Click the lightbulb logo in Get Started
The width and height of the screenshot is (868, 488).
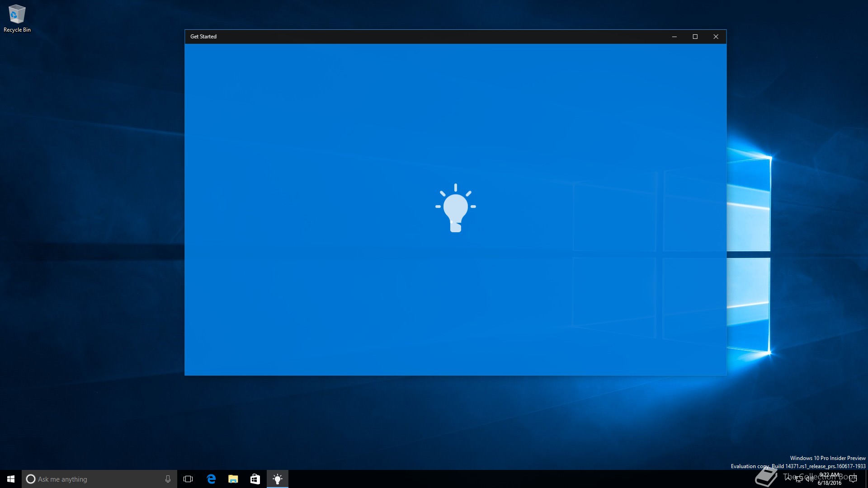click(x=455, y=208)
